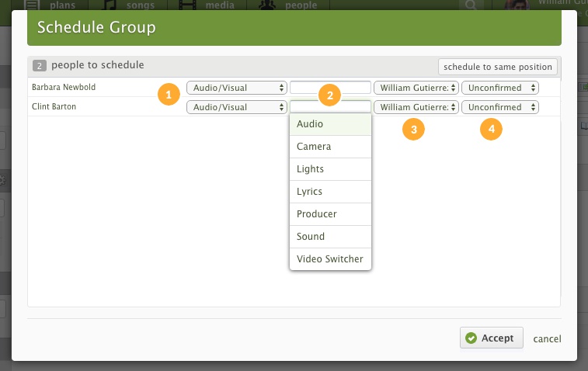Choose Sound from the position list
Screen dimensions: 588x371
coord(330,237)
